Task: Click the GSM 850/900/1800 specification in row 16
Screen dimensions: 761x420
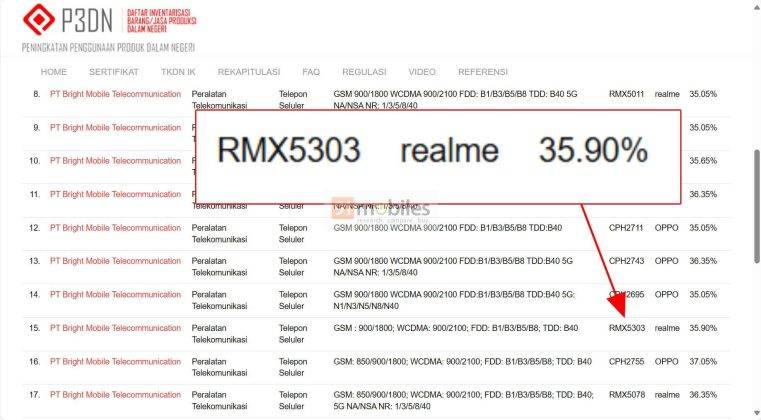Action: point(462,362)
